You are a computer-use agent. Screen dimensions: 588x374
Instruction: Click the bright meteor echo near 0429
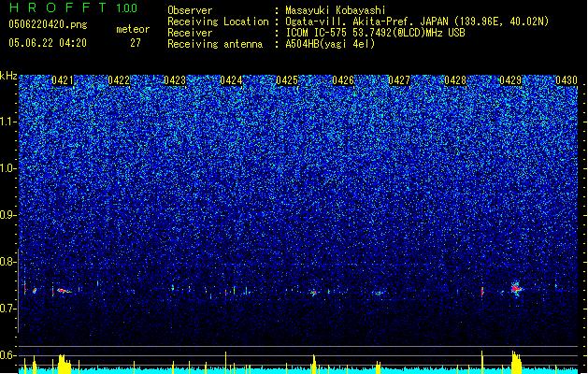516,289
